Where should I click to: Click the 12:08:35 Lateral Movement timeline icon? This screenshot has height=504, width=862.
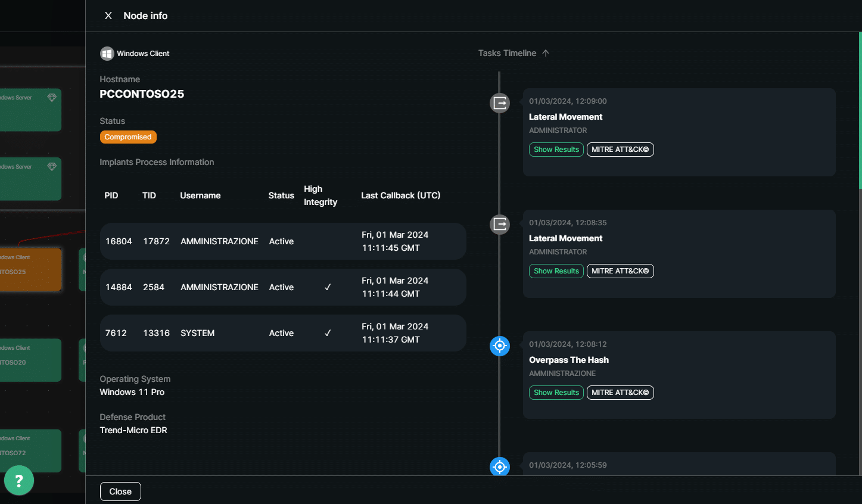[x=500, y=225]
